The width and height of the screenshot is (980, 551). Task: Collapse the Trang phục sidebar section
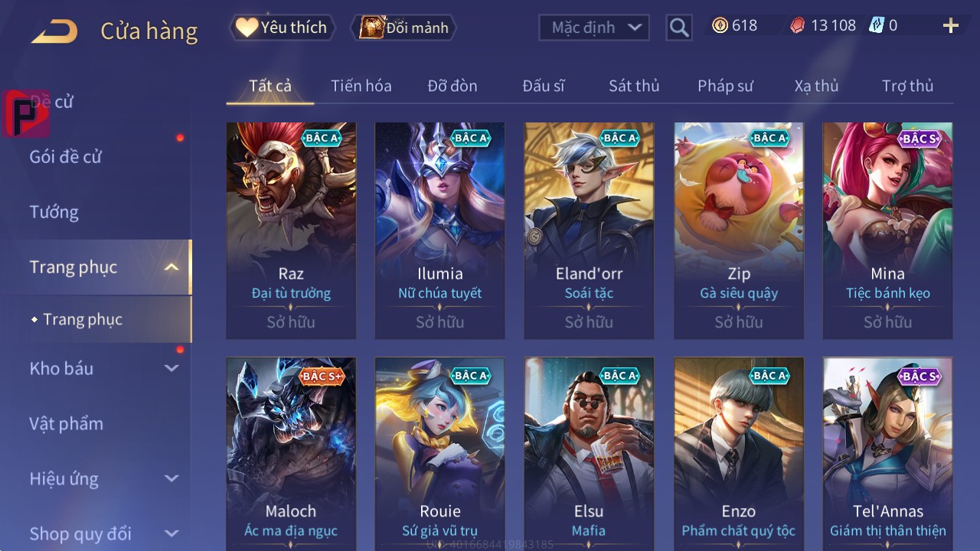(171, 267)
